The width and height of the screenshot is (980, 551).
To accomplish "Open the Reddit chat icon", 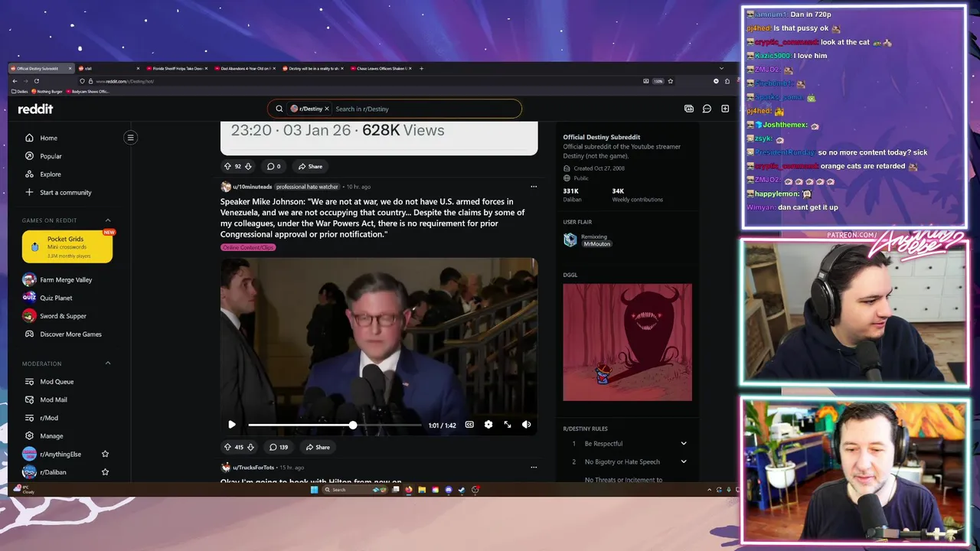I will pos(707,109).
